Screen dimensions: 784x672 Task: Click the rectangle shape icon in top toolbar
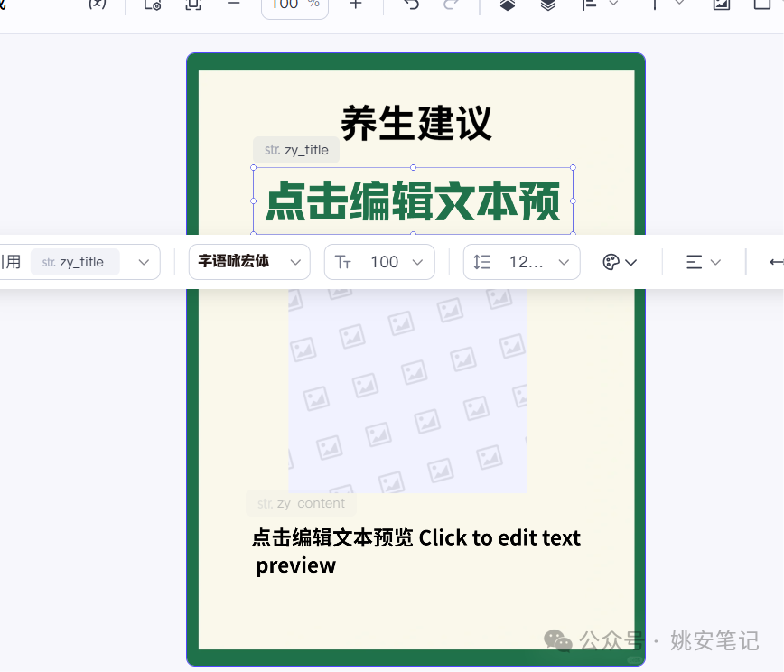pos(762,5)
